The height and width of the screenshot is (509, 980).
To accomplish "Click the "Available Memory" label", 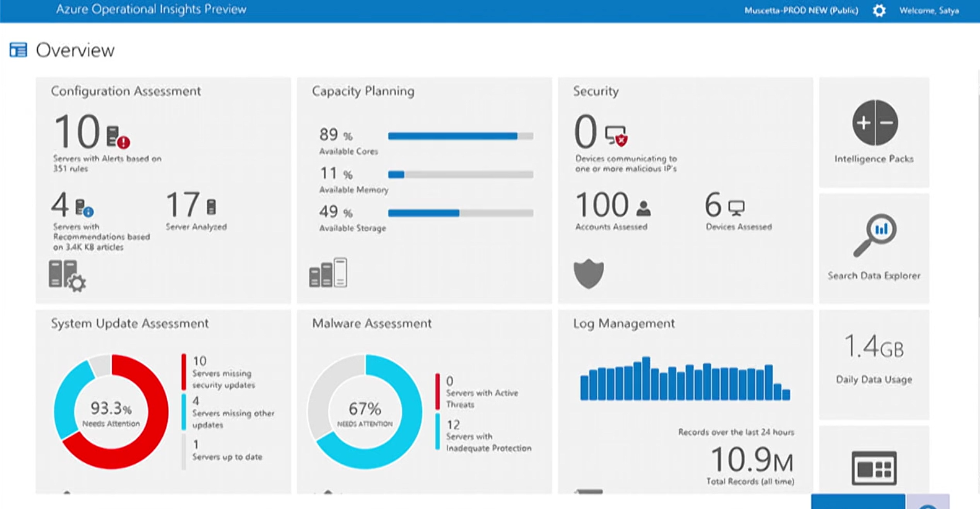I will (353, 189).
